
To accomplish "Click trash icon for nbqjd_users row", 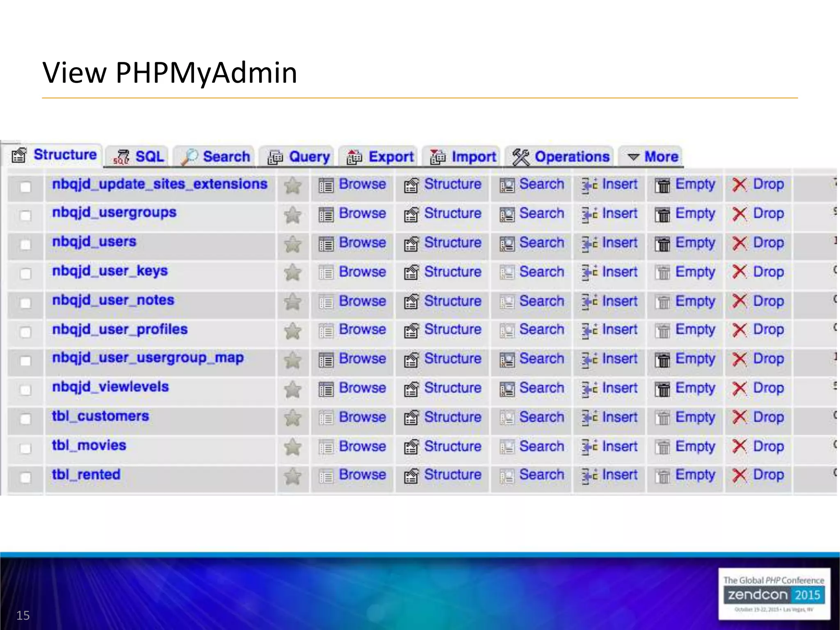I will click(662, 244).
